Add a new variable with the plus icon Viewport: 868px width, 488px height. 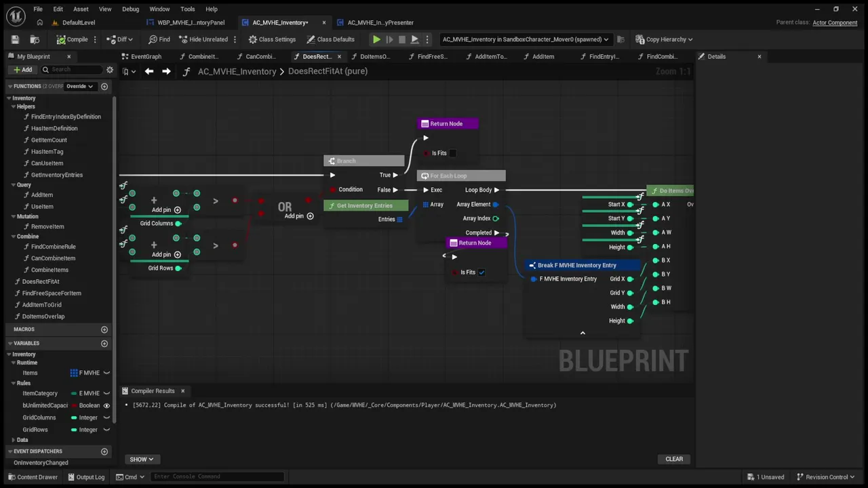pos(104,343)
